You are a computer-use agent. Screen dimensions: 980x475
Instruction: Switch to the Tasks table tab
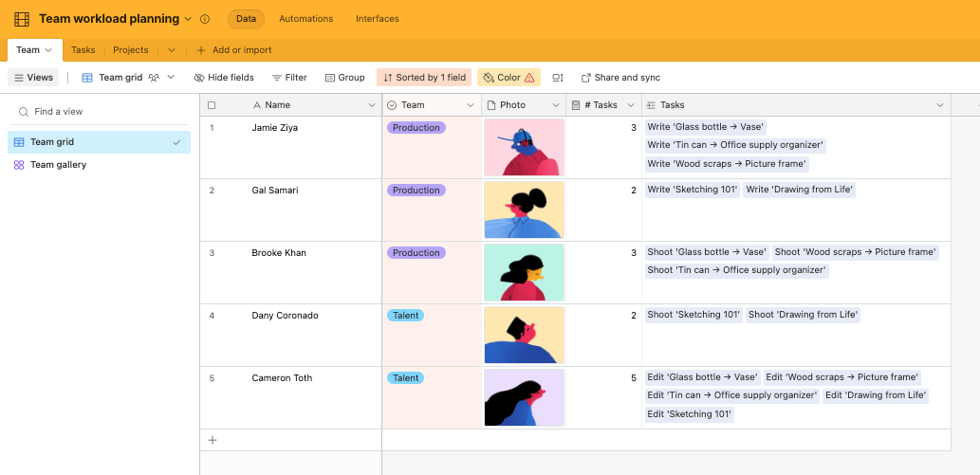click(x=83, y=50)
